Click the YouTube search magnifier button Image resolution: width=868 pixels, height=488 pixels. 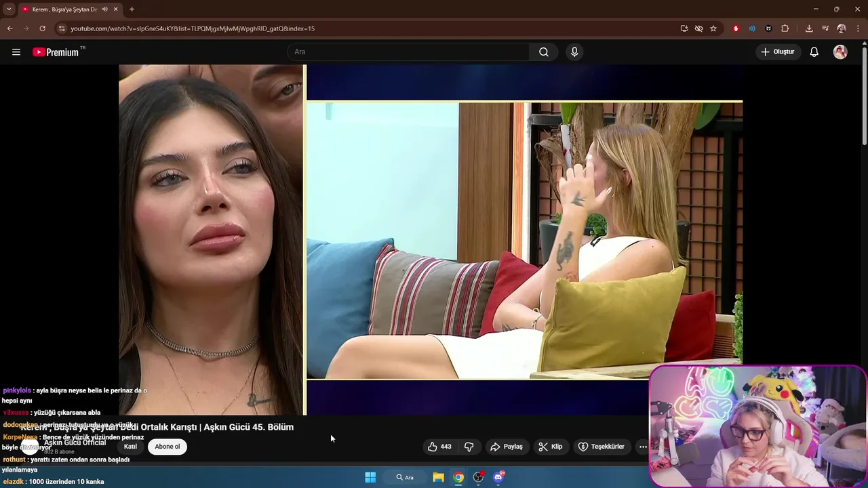(544, 52)
